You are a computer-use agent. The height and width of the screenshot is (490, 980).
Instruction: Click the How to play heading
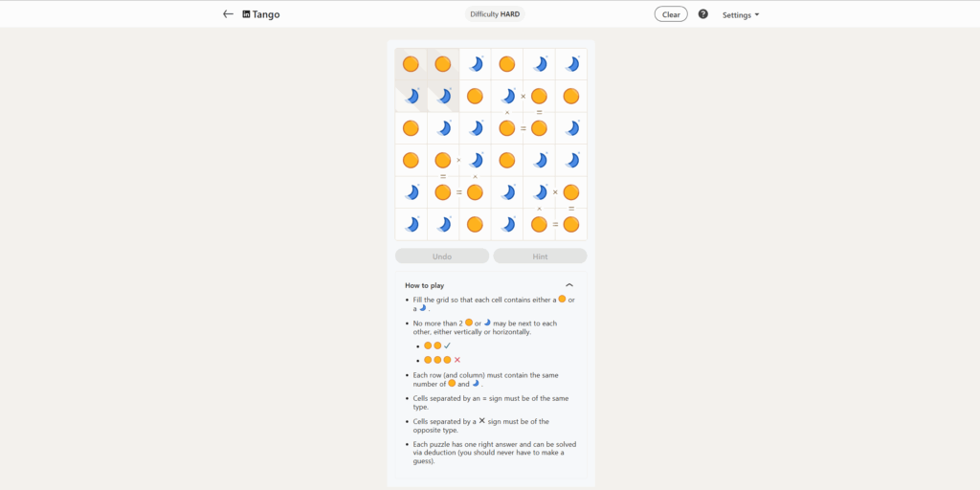coord(424,285)
